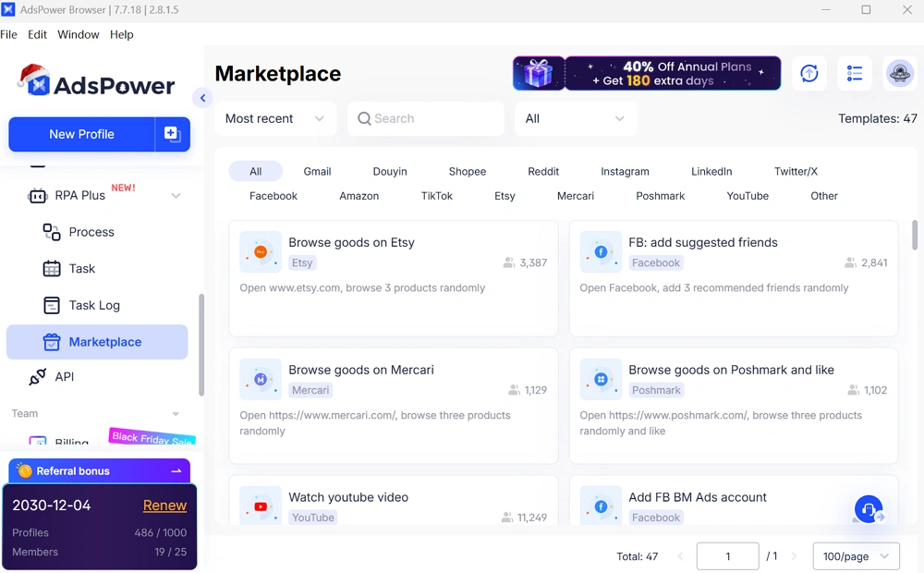924x573 pixels.
Task: Open the customer support chat bubble
Action: (868, 509)
